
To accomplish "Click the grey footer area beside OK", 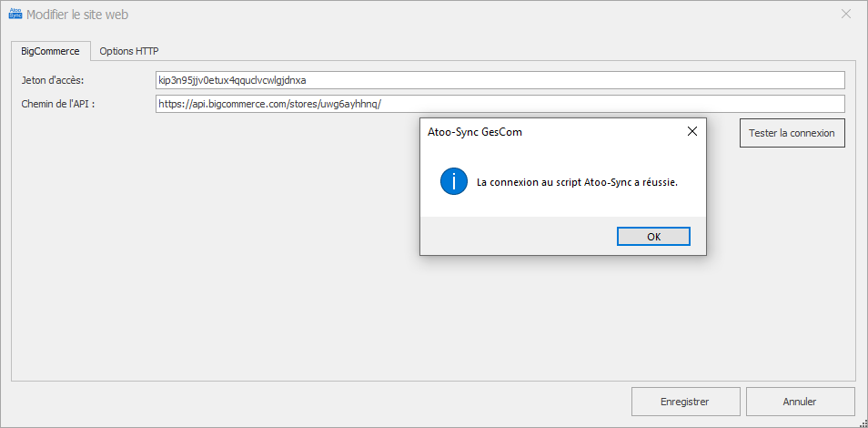I will [518, 236].
